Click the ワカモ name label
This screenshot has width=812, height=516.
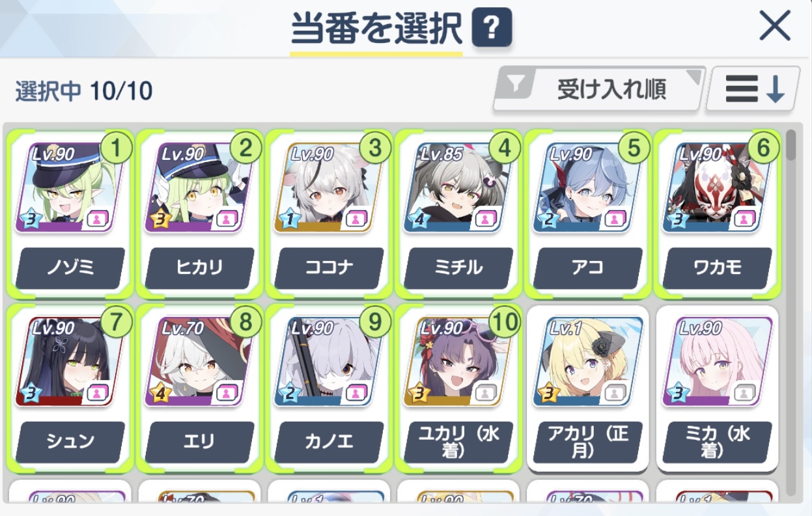(x=718, y=268)
